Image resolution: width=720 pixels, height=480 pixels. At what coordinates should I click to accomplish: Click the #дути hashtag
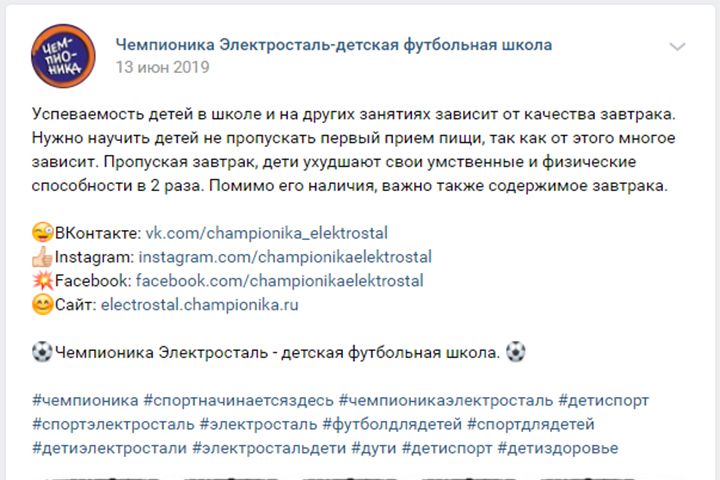click(373, 449)
